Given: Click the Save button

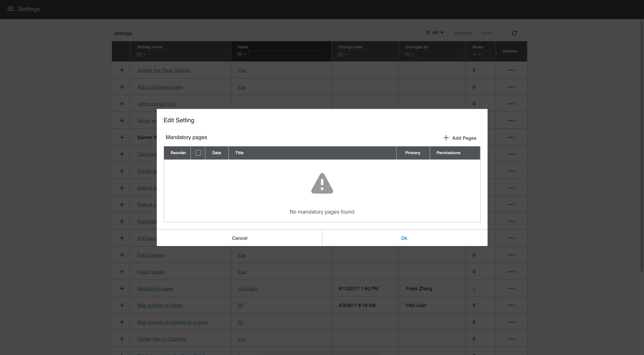Looking at the screenshot, I should 486,33.
